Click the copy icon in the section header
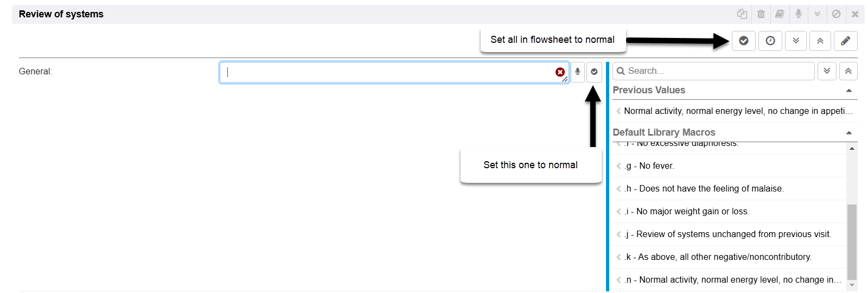 742,14
